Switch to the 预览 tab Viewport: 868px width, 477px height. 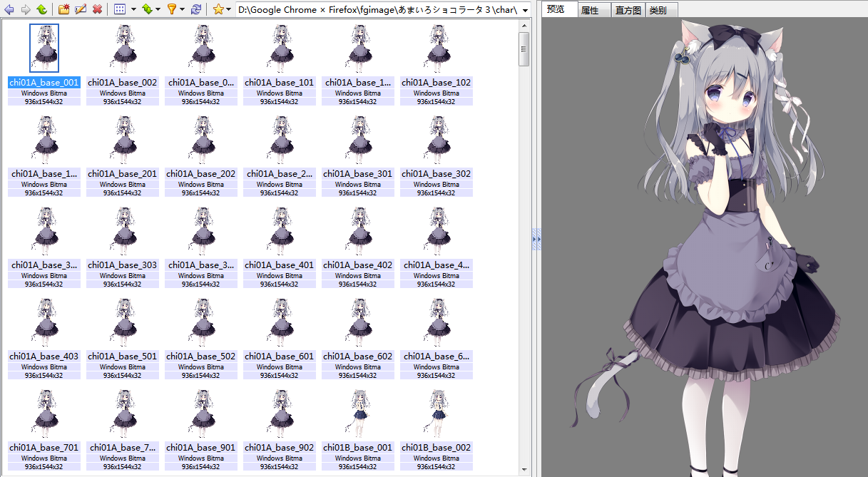[x=560, y=9]
